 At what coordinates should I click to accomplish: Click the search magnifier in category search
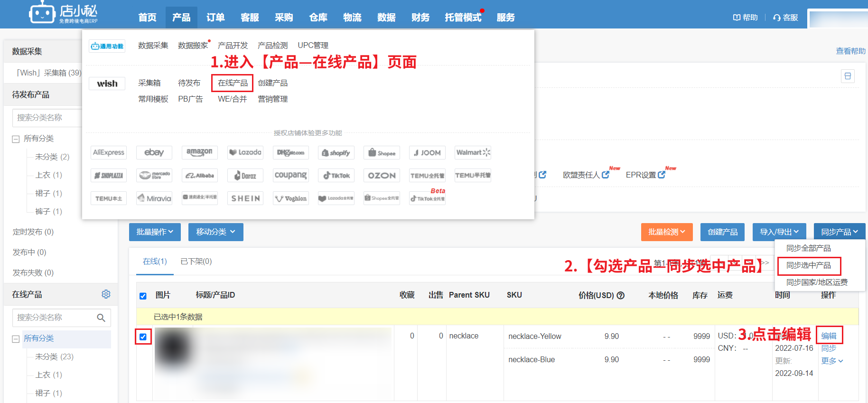101,318
